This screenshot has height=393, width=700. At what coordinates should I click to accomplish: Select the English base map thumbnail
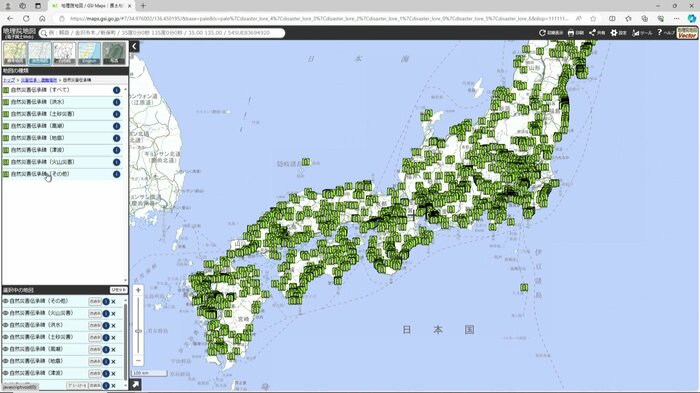(89, 53)
